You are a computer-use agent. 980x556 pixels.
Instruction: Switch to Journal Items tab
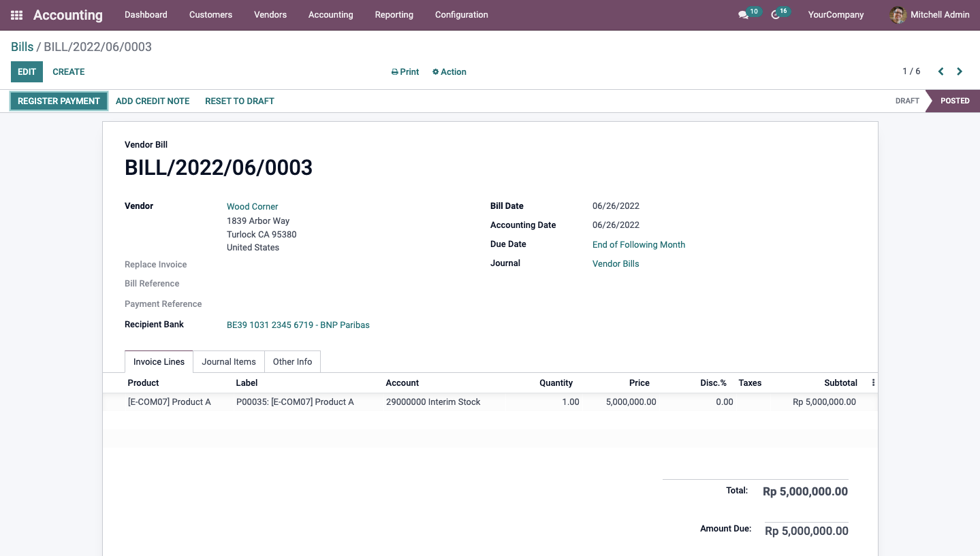pos(229,362)
